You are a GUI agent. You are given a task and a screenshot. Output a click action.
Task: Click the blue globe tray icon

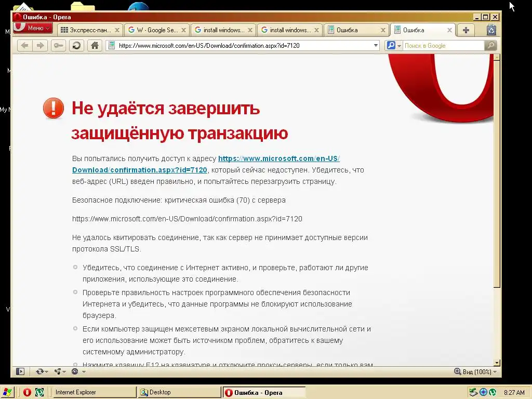483,393
